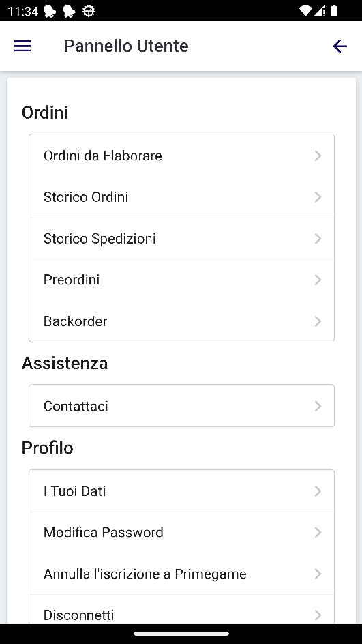362x644 pixels.
Task: Tap chevron next to Preordini
Action: [318, 280]
